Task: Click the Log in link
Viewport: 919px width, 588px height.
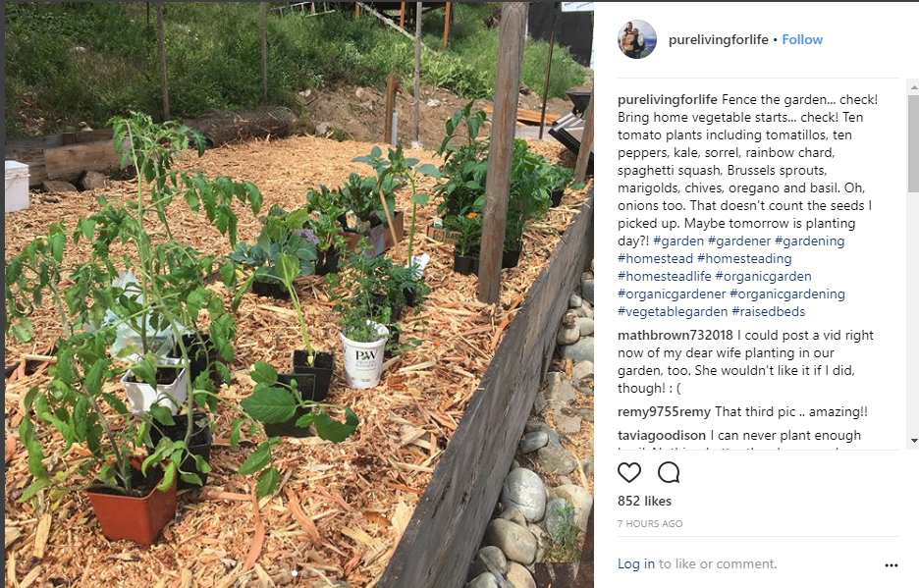Action: pyautogui.click(x=636, y=563)
